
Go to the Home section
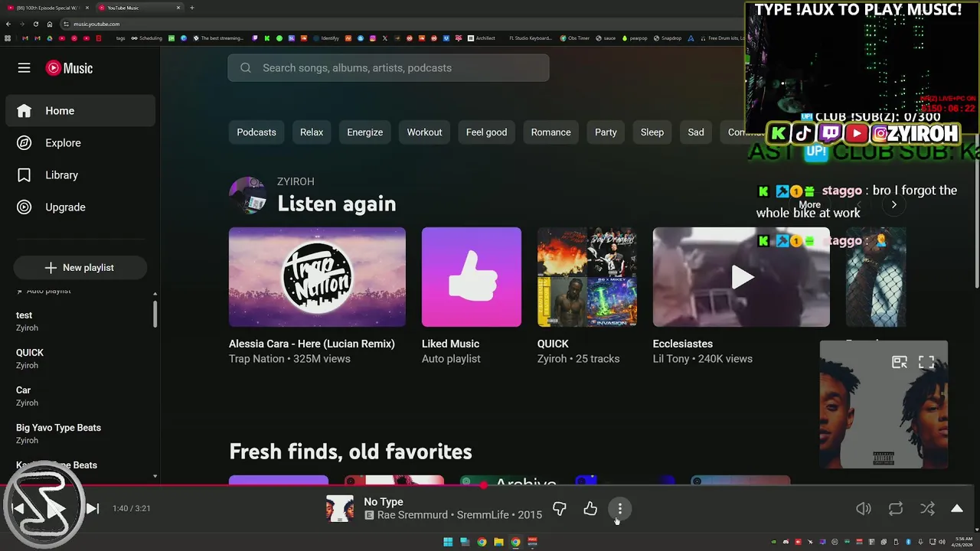click(x=80, y=111)
